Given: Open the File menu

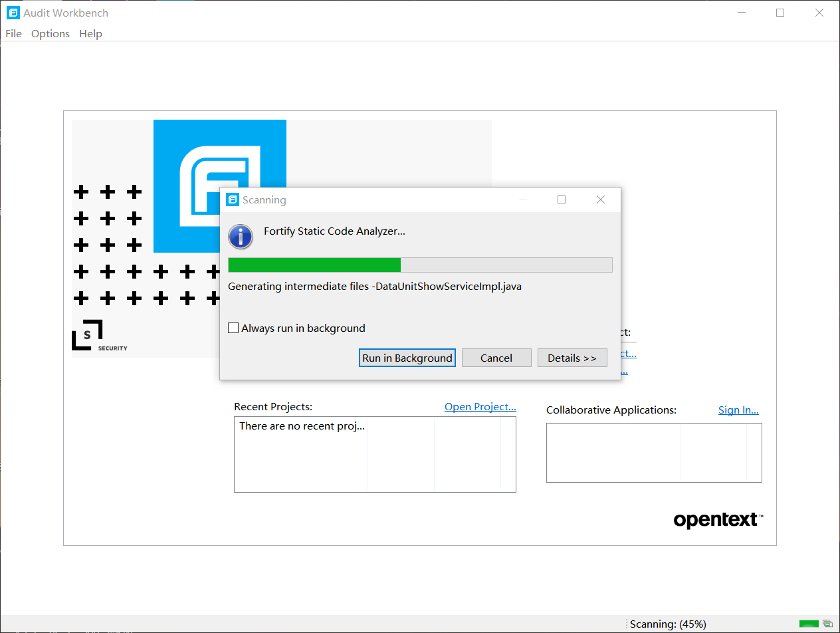Looking at the screenshot, I should pos(13,33).
